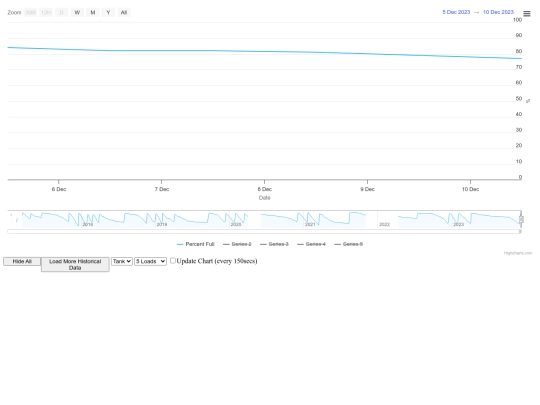The image size is (540, 405).
Task: Open the Tank dropdown
Action: [x=122, y=261]
